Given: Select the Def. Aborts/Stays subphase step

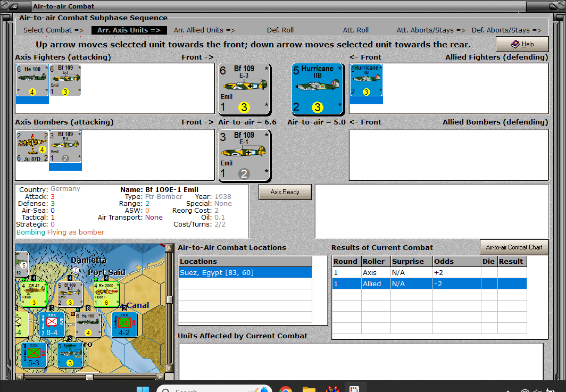Looking at the screenshot, I should (506, 30).
